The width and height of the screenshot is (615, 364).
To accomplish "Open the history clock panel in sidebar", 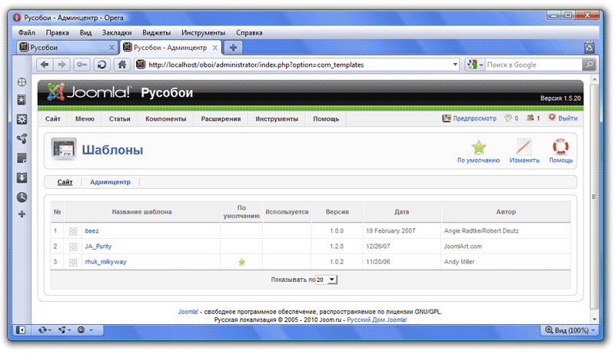I will (x=22, y=197).
